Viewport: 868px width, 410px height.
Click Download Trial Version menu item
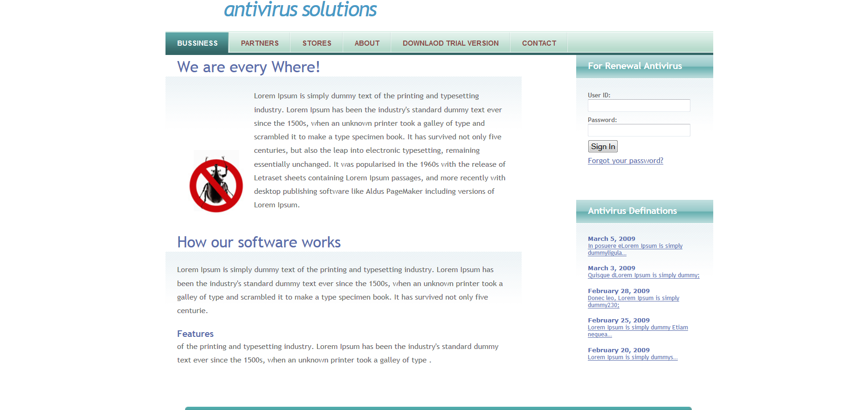coord(450,43)
